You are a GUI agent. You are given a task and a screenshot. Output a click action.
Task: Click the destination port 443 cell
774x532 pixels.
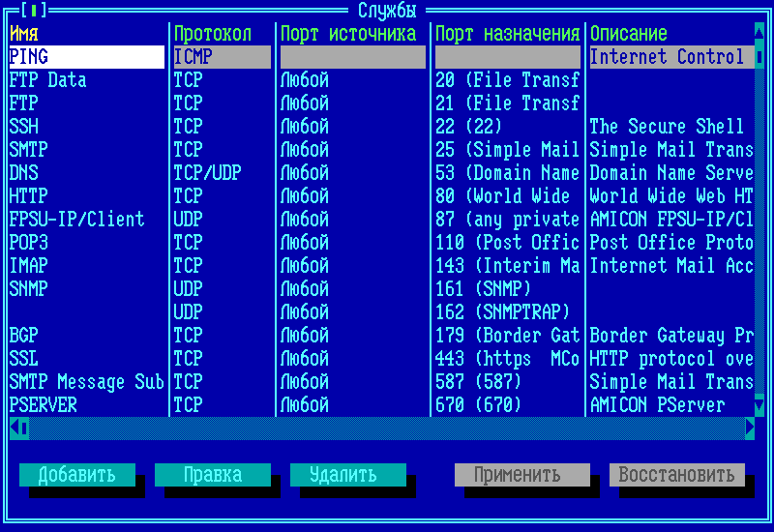[507, 359]
